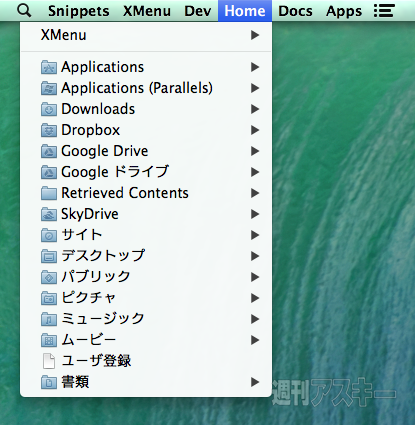Click the Retrieved Contents folder icon
The image size is (415, 425).
[49, 193]
